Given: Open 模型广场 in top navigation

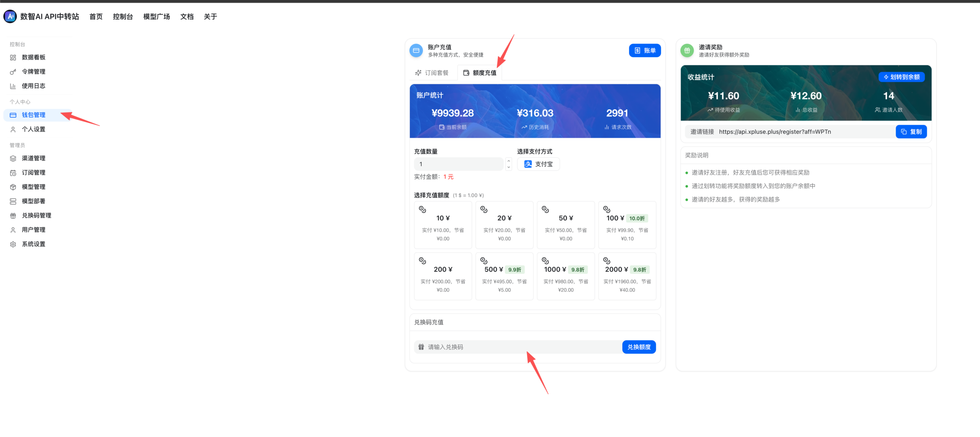Looking at the screenshot, I should [x=157, y=16].
